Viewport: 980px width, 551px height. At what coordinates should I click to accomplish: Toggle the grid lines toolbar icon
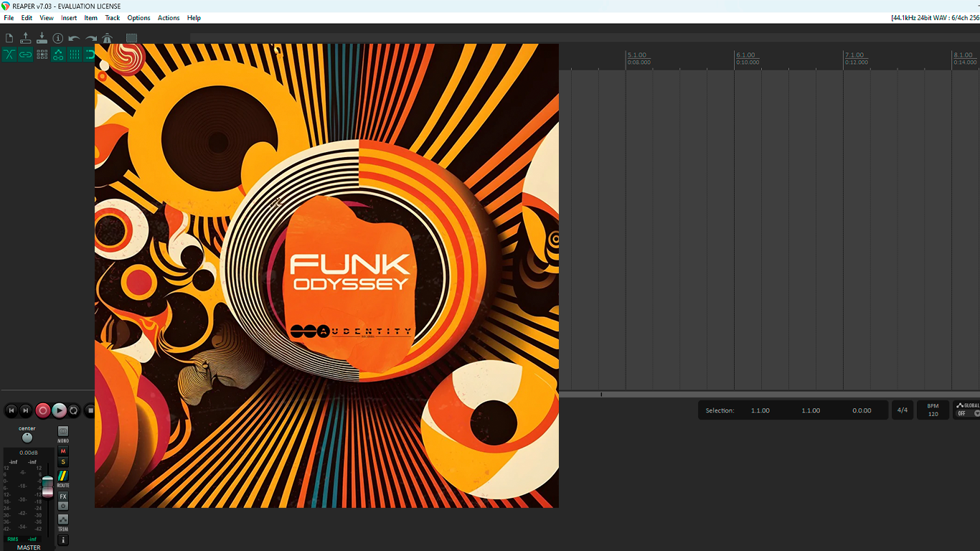point(74,55)
